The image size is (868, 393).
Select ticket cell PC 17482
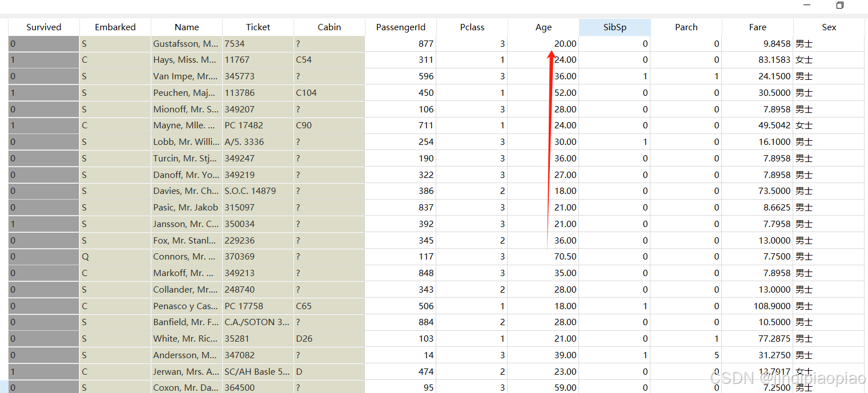coord(258,125)
